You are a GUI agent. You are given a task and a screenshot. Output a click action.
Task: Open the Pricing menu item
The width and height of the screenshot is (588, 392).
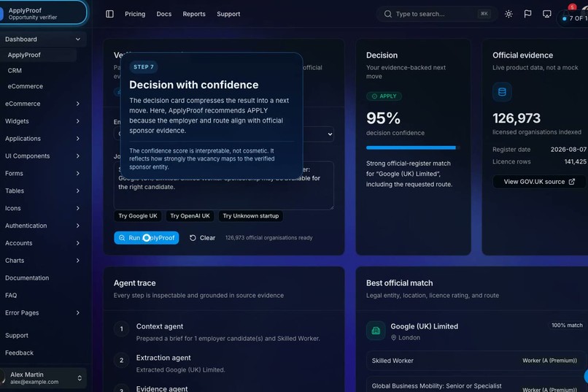(135, 14)
